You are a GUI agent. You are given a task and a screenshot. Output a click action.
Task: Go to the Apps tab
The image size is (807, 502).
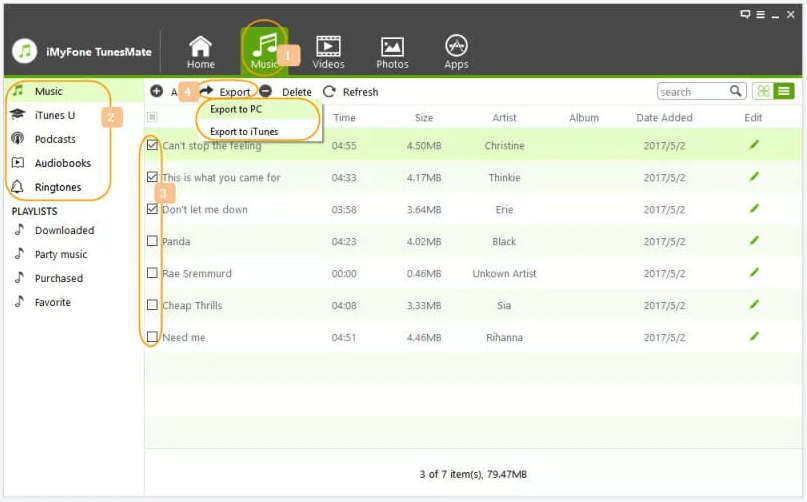click(x=456, y=52)
